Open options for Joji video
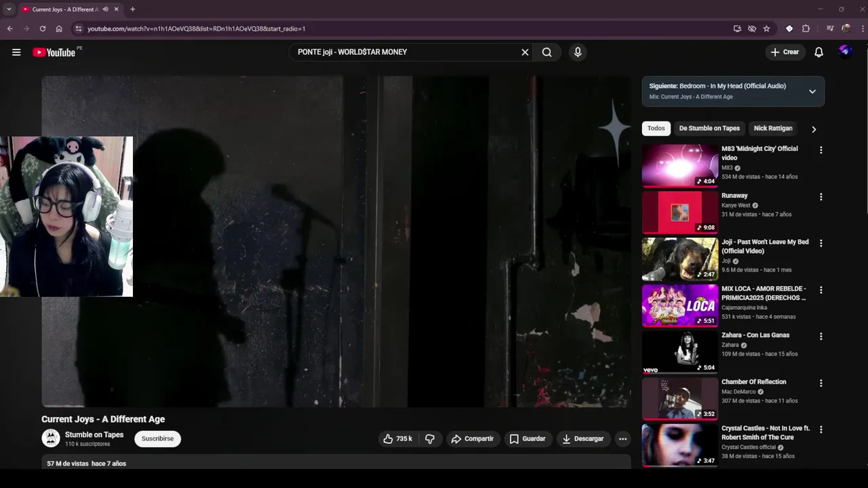868x488 pixels. tap(821, 243)
